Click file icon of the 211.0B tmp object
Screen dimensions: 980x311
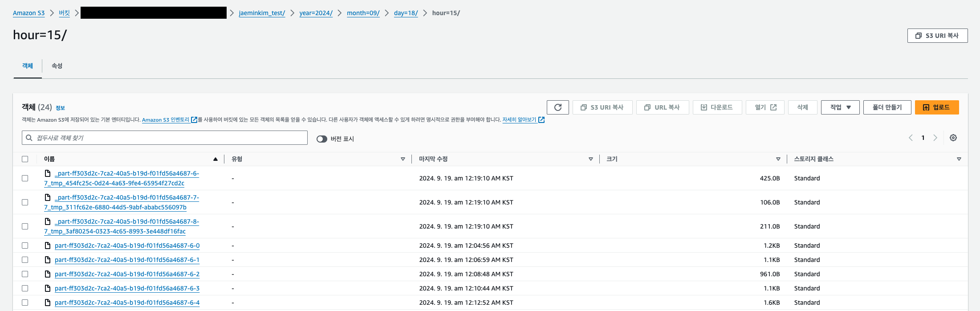click(48, 221)
